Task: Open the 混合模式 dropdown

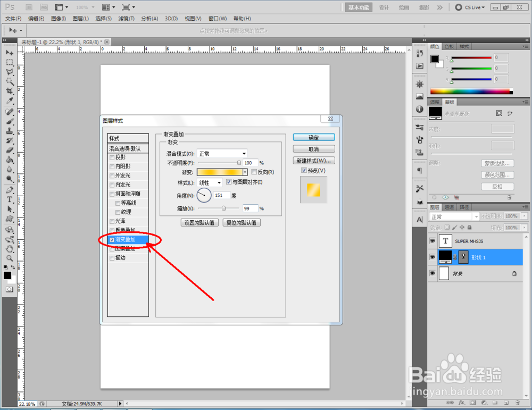Action: [x=222, y=154]
